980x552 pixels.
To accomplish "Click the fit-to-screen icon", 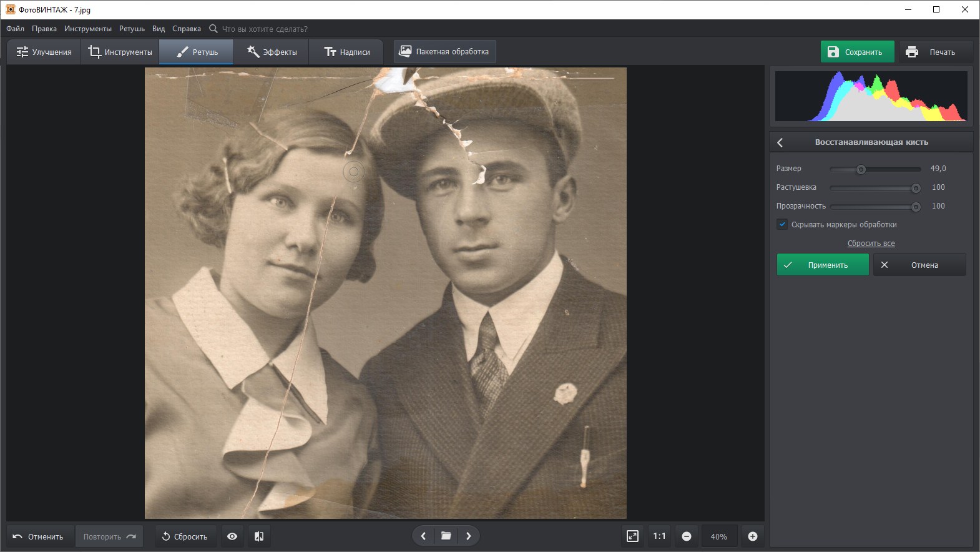I will point(632,536).
